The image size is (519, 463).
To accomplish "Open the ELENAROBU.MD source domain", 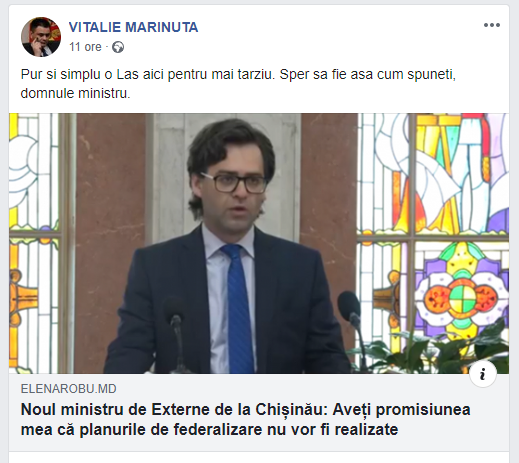I will click(68, 389).
